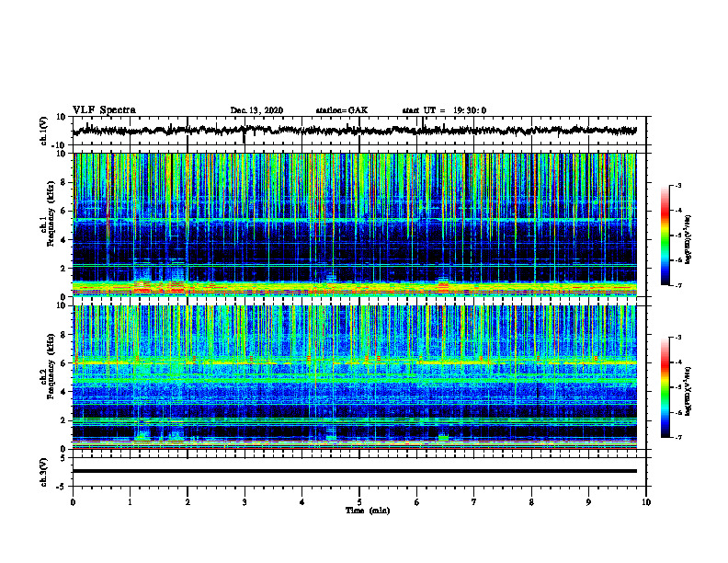Click the "0" tick on the Time axis
This screenshot has height=563, width=728.
[x=73, y=502]
